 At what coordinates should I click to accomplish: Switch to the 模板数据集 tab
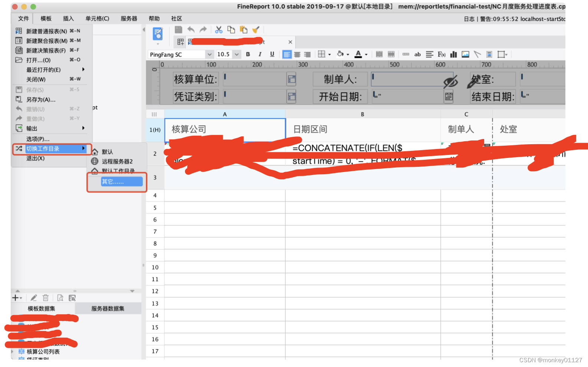[x=42, y=308]
